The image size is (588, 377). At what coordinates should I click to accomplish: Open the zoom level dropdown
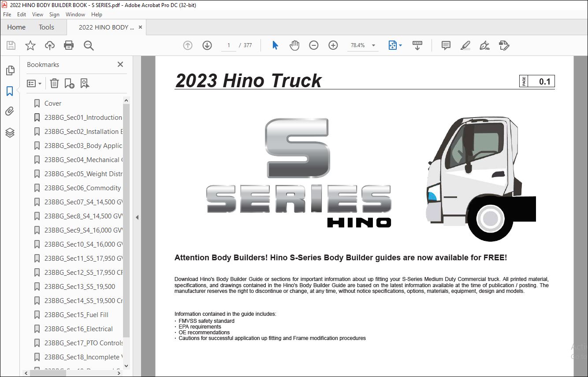click(x=374, y=45)
